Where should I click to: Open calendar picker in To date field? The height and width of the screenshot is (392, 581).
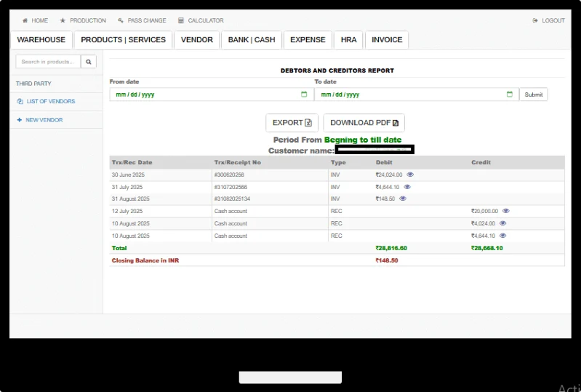pos(509,95)
